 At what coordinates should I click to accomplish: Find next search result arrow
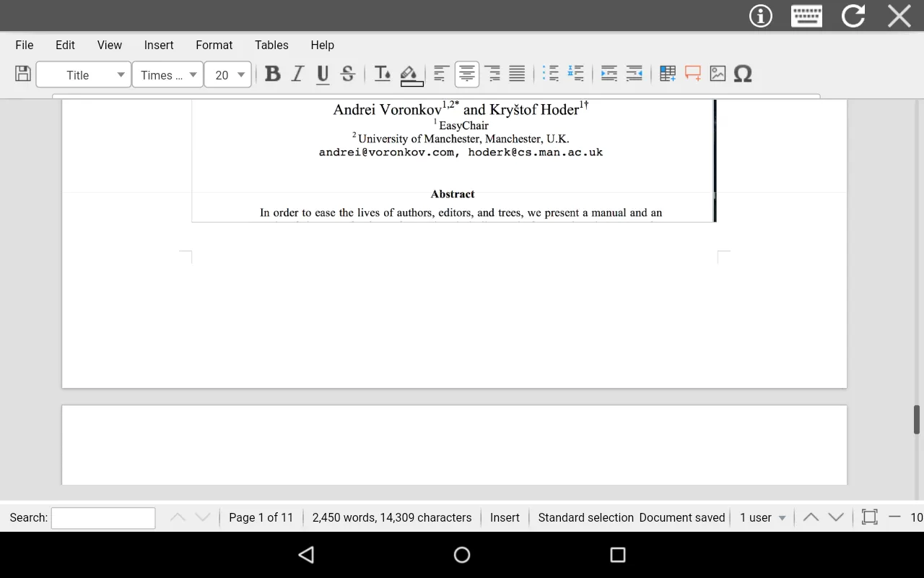[x=203, y=517]
